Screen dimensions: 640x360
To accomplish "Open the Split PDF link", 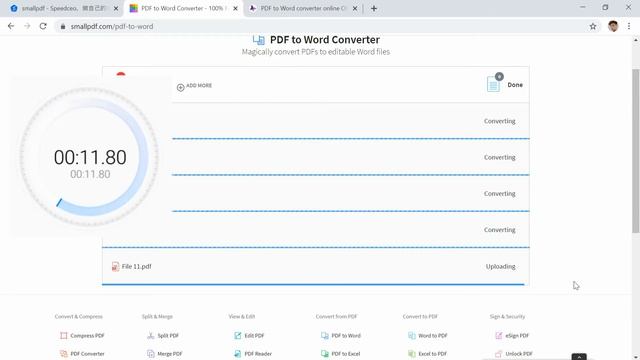I will [x=168, y=336].
